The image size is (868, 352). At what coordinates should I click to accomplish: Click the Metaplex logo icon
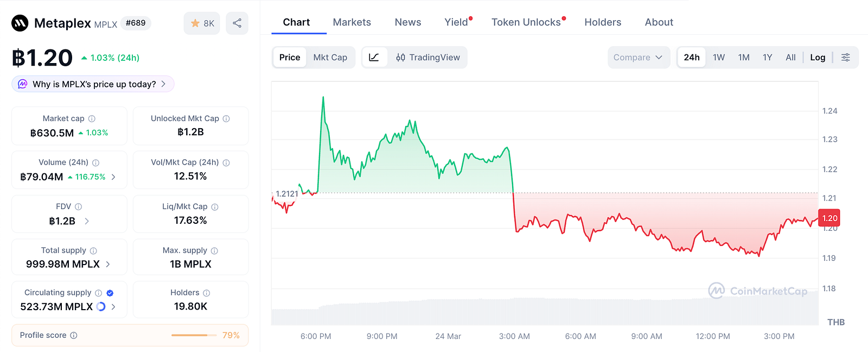[x=20, y=23]
